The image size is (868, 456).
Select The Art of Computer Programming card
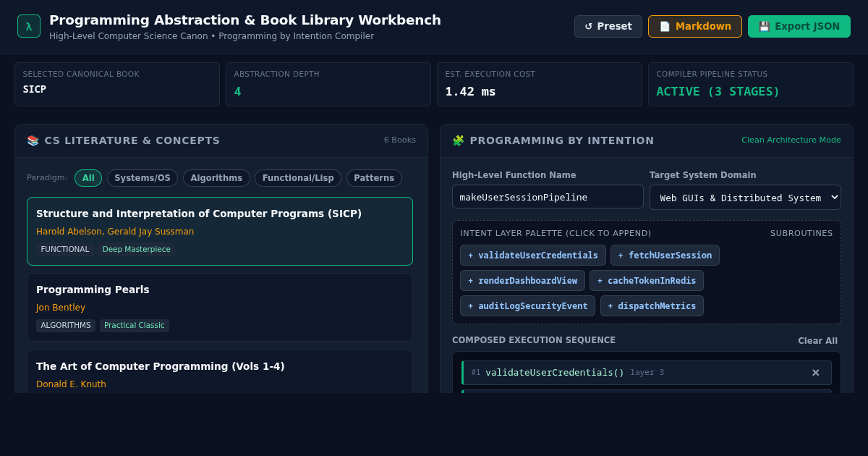220,372
